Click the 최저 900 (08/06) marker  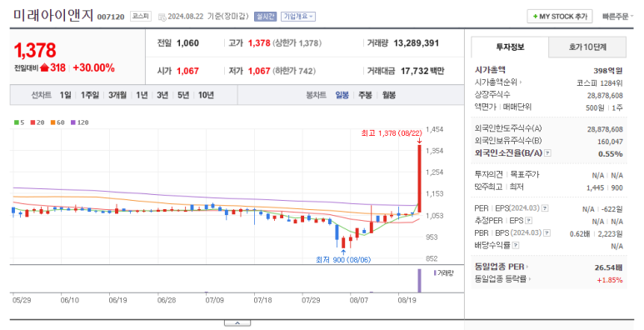coord(343,260)
